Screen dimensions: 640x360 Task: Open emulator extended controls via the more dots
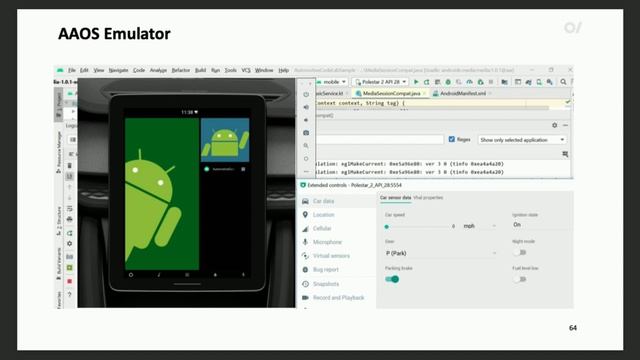(x=306, y=171)
